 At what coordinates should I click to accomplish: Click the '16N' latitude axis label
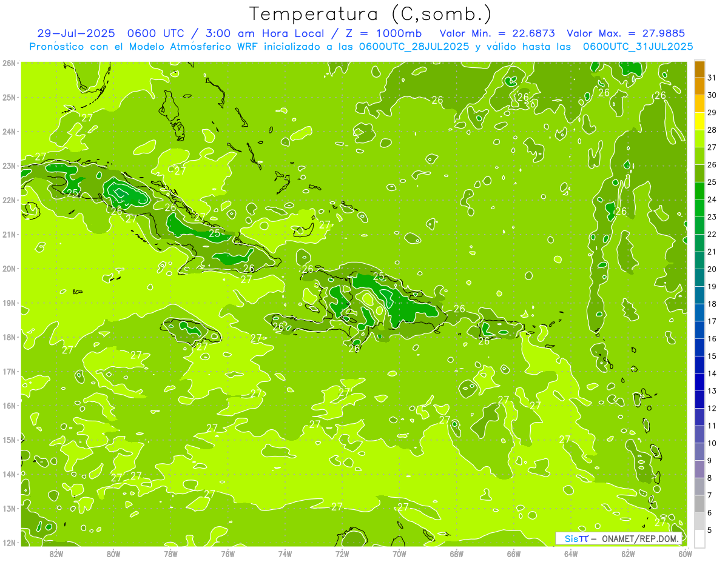(8, 406)
